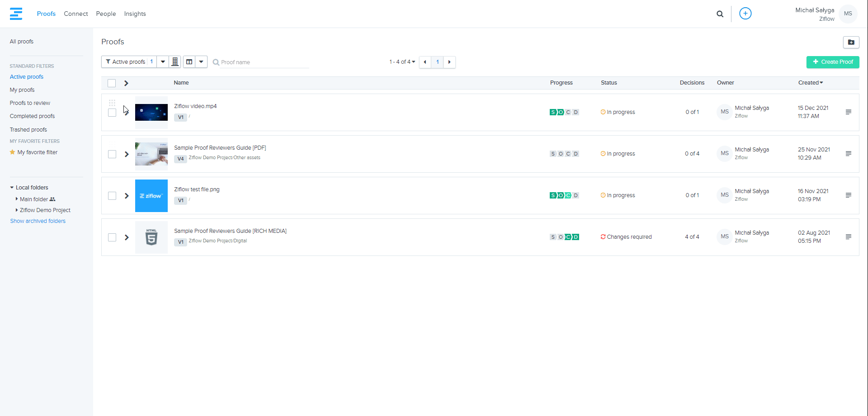Click In progress status icon for video.mp4
The image size is (868, 416).
[603, 112]
